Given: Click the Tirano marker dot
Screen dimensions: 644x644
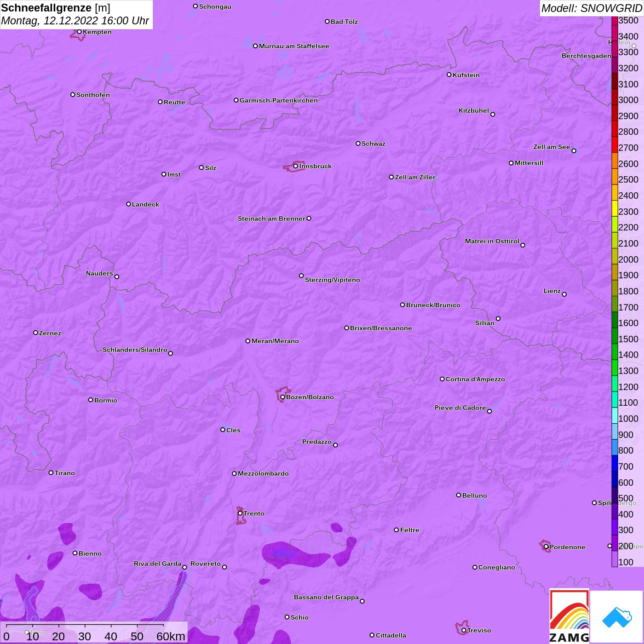Looking at the screenshot, I should [x=51, y=472].
